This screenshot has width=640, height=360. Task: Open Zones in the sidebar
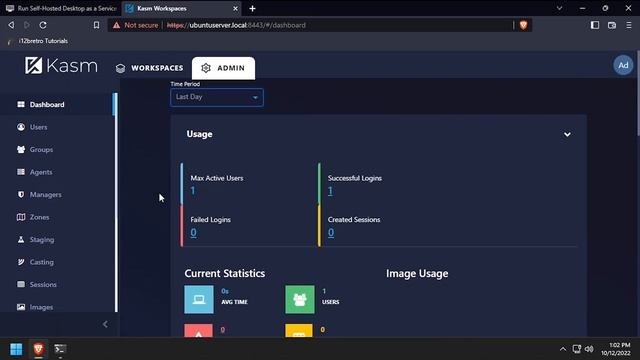click(57, 217)
